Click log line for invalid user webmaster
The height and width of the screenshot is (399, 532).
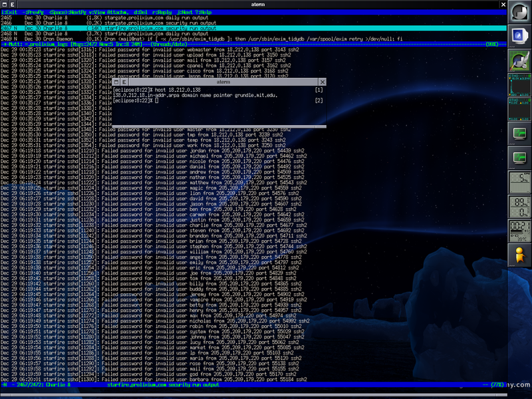tap(150, 49)
